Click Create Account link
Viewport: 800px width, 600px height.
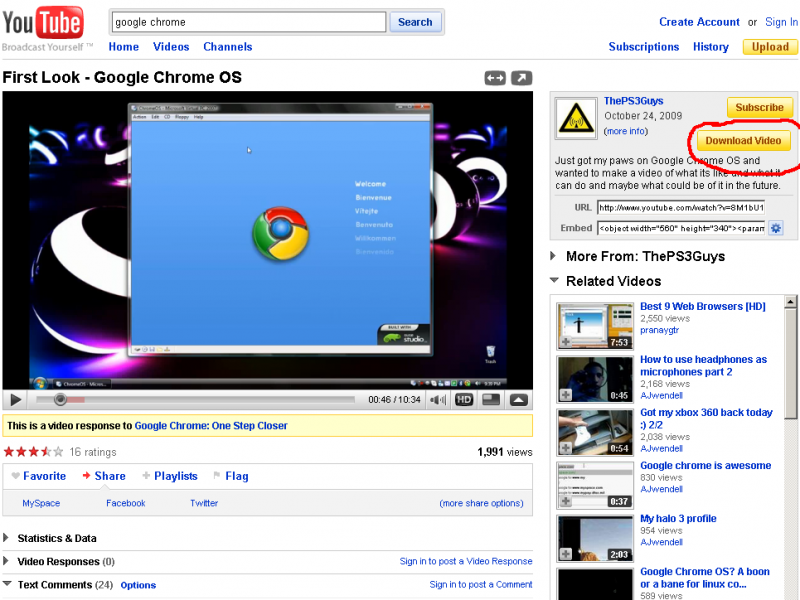(x=699, y=22)
